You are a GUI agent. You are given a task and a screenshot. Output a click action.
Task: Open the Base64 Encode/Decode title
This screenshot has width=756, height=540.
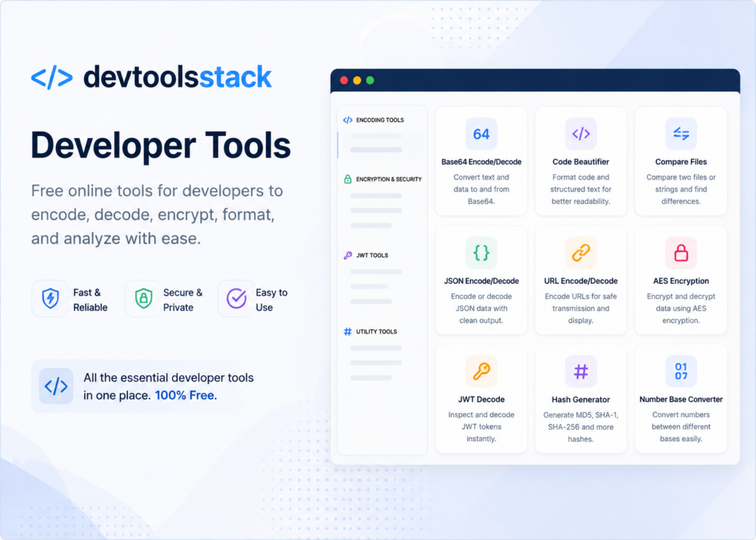(x=481, y=162)
